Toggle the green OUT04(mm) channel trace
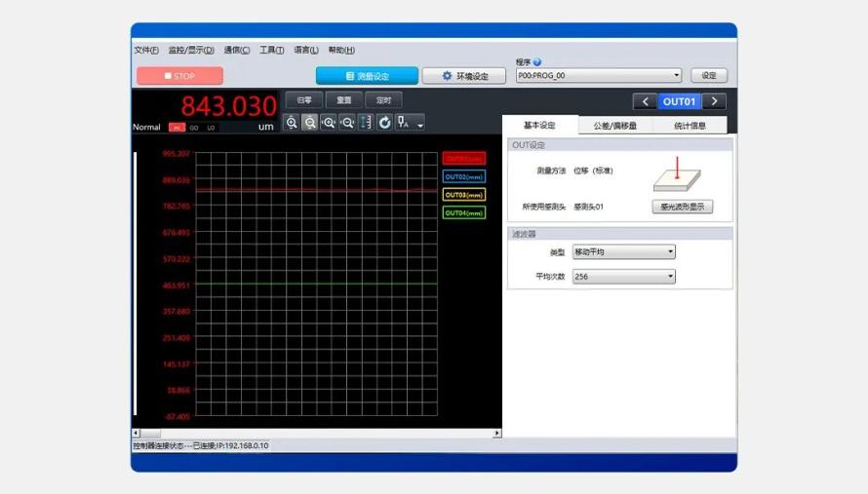Viewport: 868px width, 494px height. pyautogui.click(x=464, y=213)
